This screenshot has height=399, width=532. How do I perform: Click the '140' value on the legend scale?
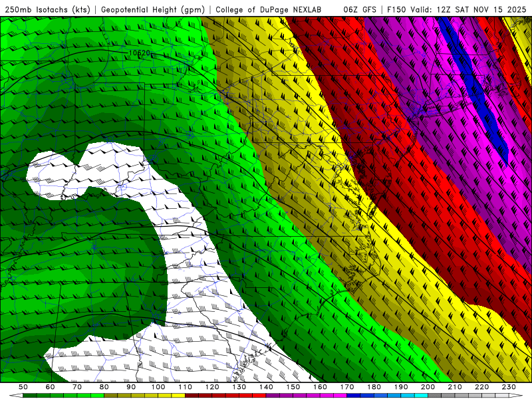tap(266, 387)
